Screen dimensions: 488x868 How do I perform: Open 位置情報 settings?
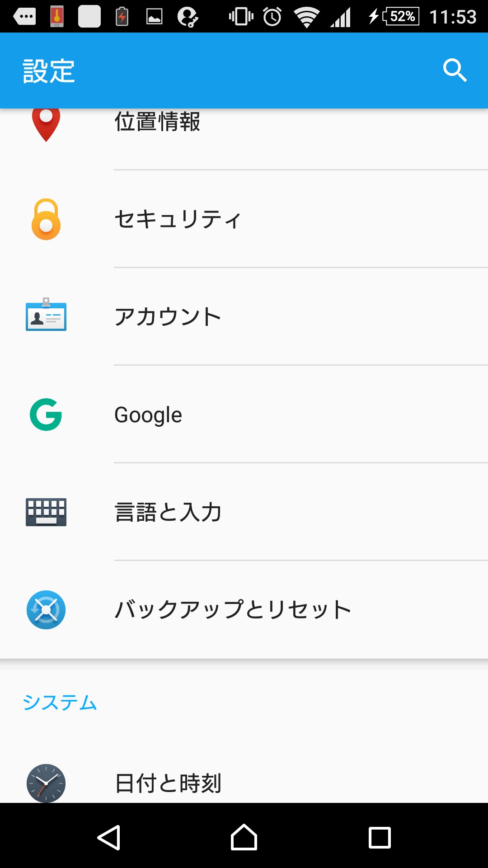tap(157, 122)
